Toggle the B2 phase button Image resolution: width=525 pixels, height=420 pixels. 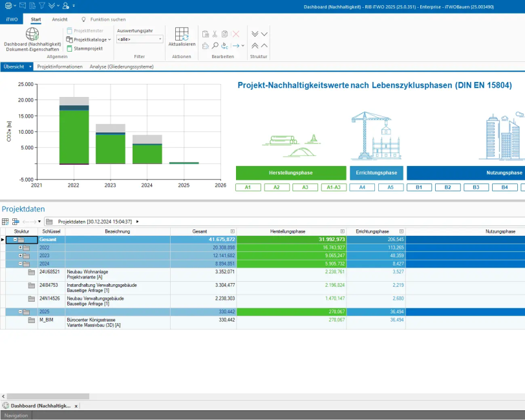click(447, 187)
